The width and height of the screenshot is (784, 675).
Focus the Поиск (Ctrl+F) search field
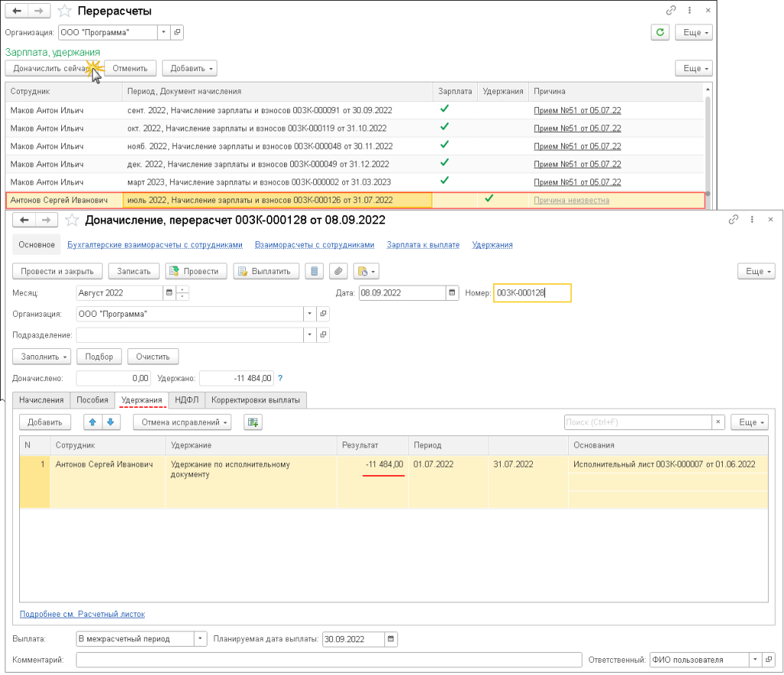(638, 422)
